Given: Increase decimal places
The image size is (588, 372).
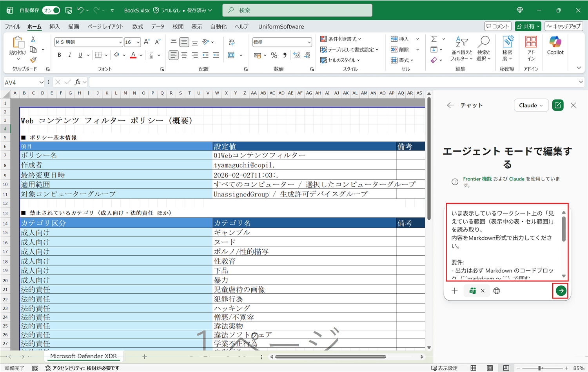Looking at the screenshot, I should click(x=296, y=55).
